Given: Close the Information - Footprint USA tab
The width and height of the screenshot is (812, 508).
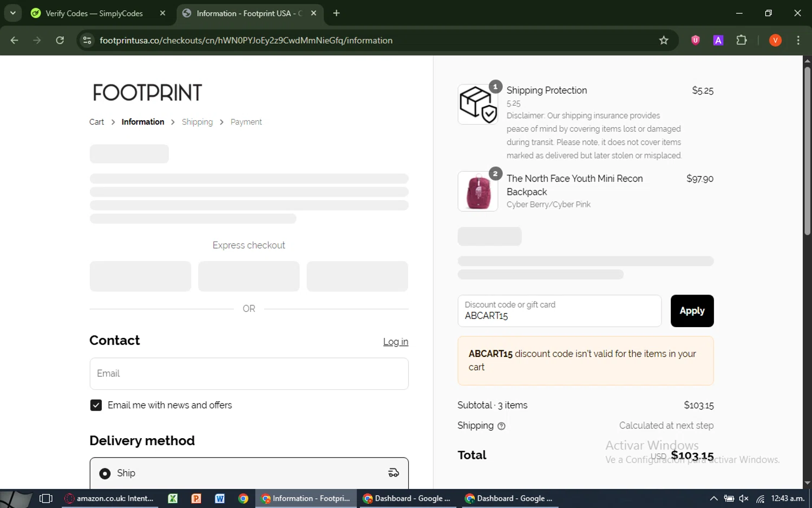Looking at the screenshot, I should pyautogui.click(x=313, y=14).
